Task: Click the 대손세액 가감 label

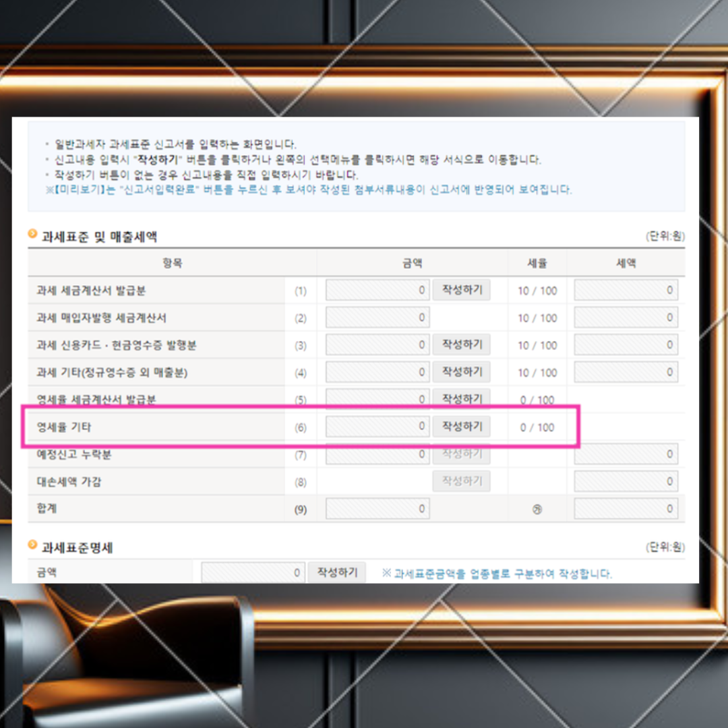Action: [x=69, y=482]
